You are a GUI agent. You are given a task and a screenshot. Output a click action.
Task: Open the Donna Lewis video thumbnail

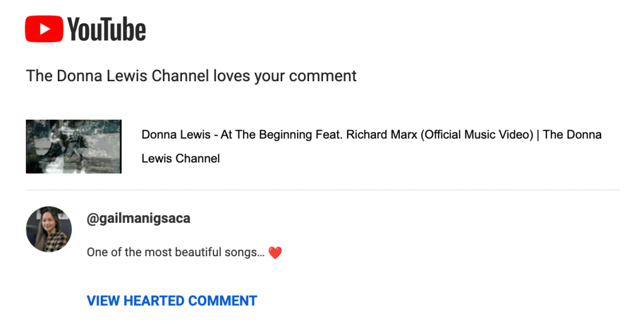pyautogui.click(x=74, y=147)
